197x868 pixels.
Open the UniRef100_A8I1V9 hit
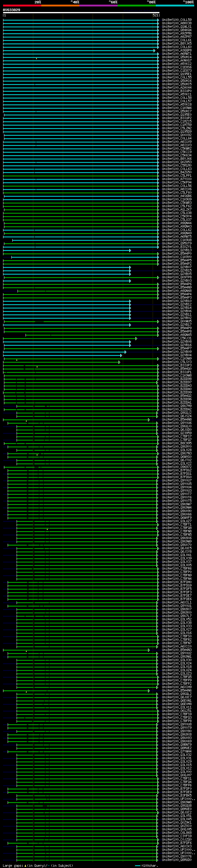click(x=176, y=142)
